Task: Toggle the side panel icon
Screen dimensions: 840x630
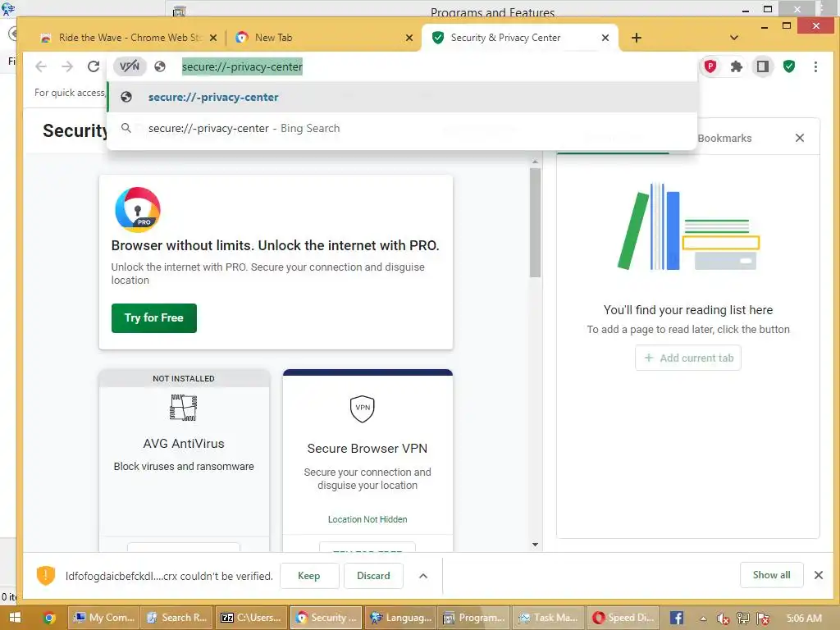Action: pyautogui.click(x=762, y=66)
